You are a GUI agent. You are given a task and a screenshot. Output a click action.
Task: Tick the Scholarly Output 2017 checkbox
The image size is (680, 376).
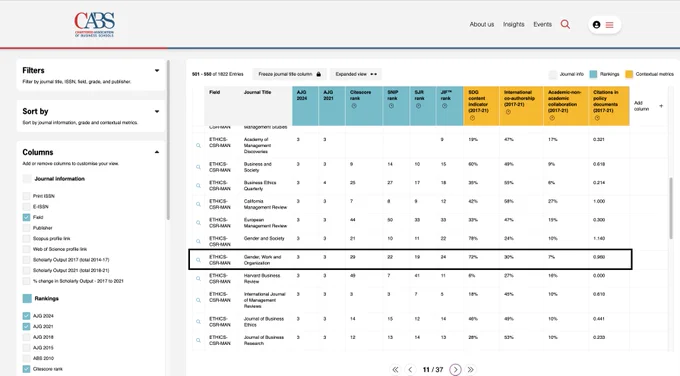point(26,260)
